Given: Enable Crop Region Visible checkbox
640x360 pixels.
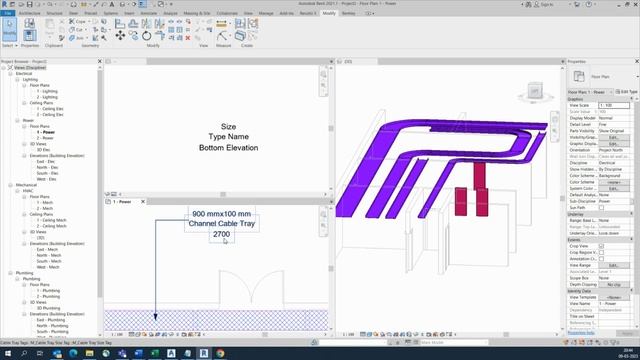Looking at the screenshot, I should (601, 253).
